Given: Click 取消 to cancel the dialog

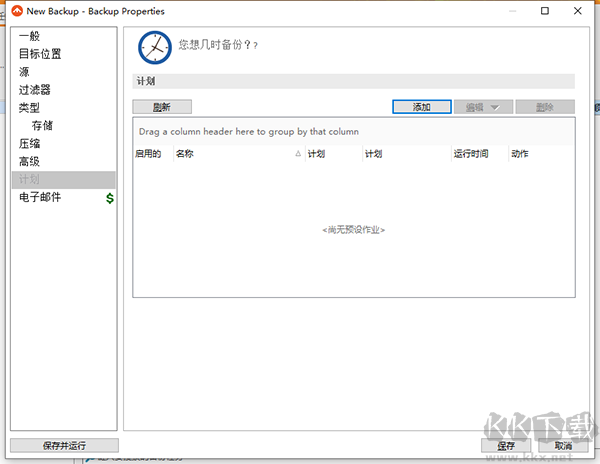Looking at the screenshot, I should [x=563, y=446].
